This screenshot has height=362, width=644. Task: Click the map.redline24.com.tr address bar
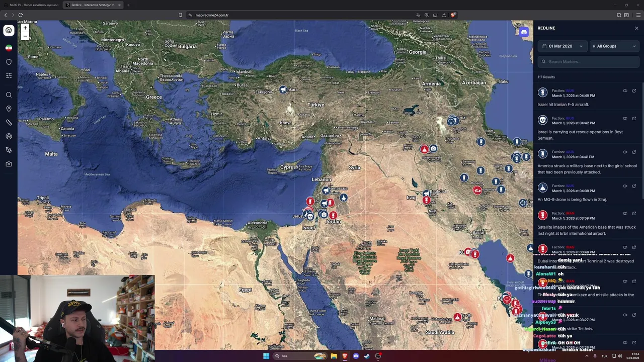pos(212,15)
